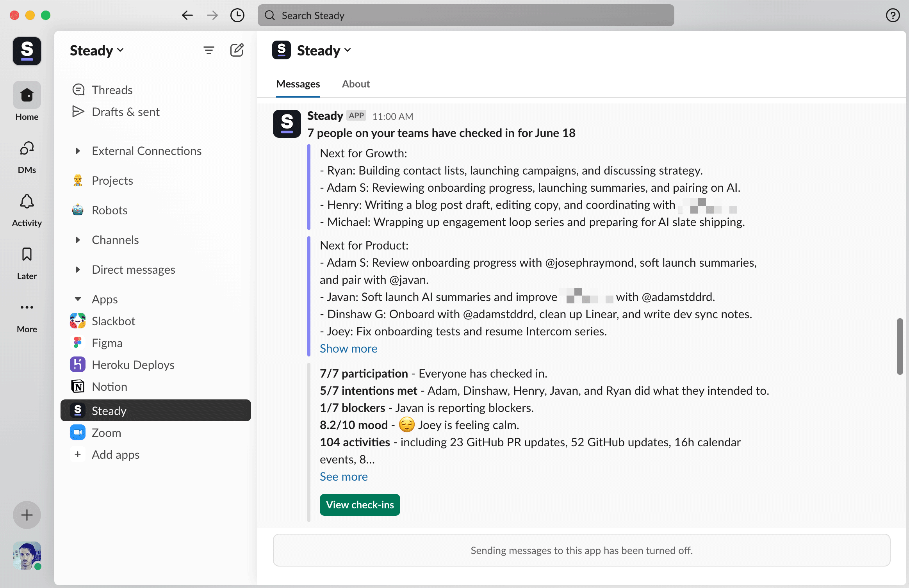Click the disabled message input box

point(581,551)
